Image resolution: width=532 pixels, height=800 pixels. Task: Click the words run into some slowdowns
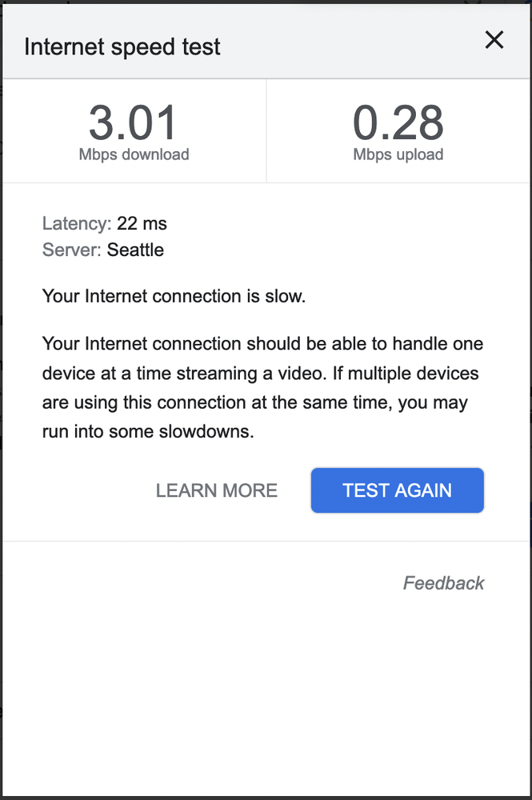(148, 432)
